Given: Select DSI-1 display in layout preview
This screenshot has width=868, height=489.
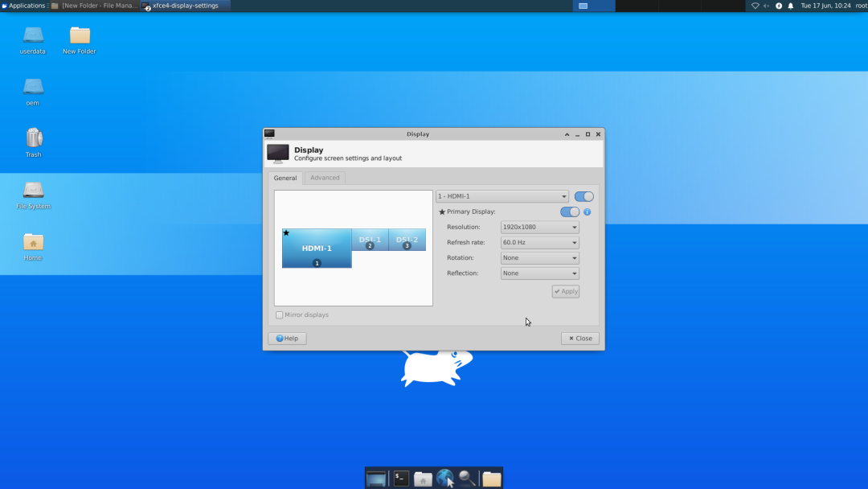Looking at the screenshot, I should click(x=370, y=240).
